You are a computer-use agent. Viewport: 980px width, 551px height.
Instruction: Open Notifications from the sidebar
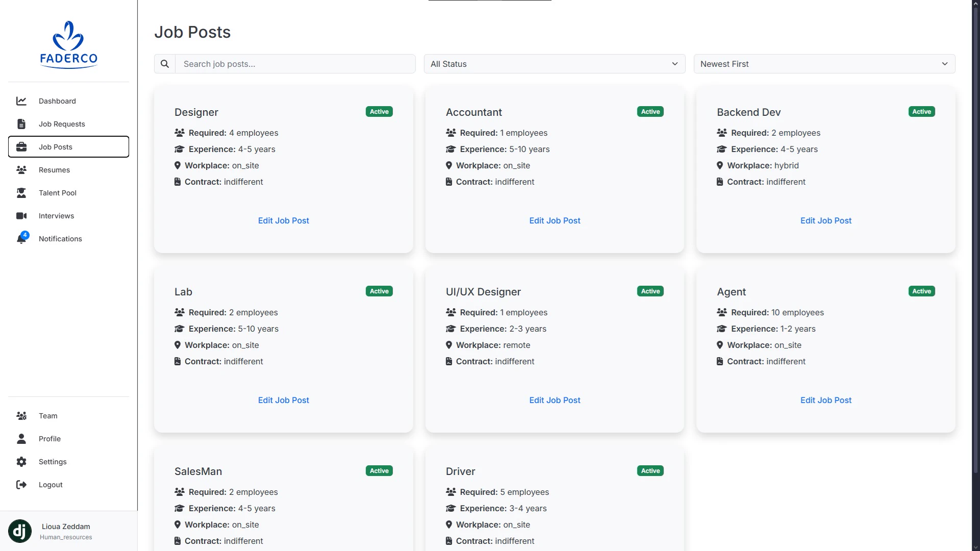[68, 239]
